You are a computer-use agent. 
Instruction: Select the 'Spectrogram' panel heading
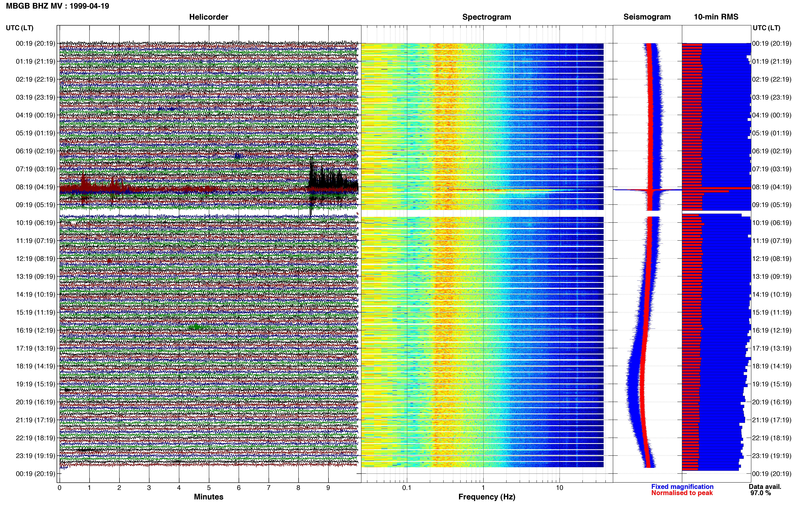click(487, 17)
